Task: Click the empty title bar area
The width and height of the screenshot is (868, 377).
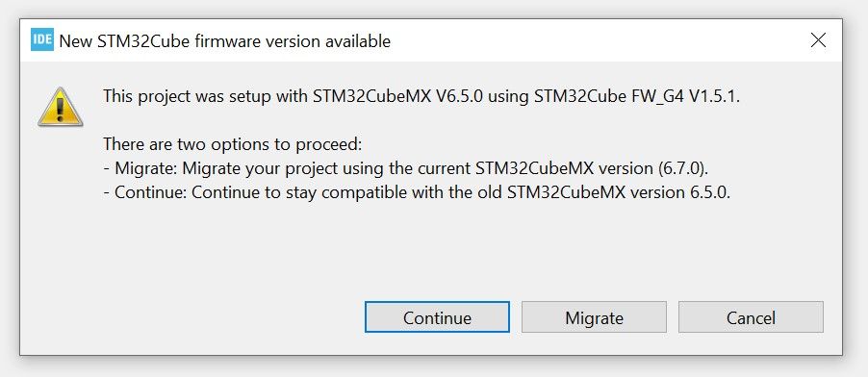Action: point(598,40)
